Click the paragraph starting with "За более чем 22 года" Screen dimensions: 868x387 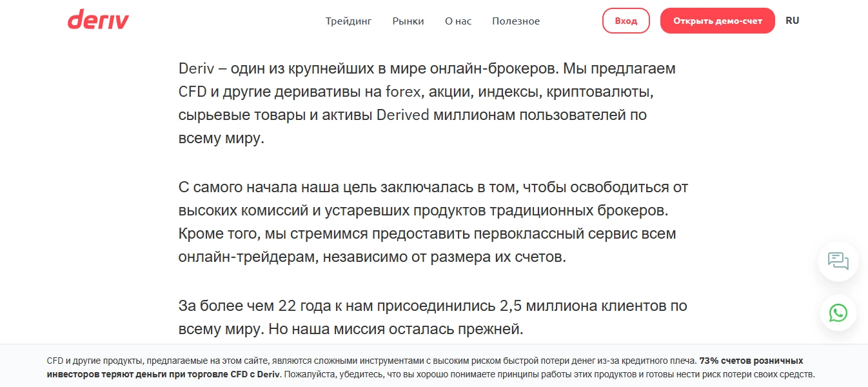(433, 317)
